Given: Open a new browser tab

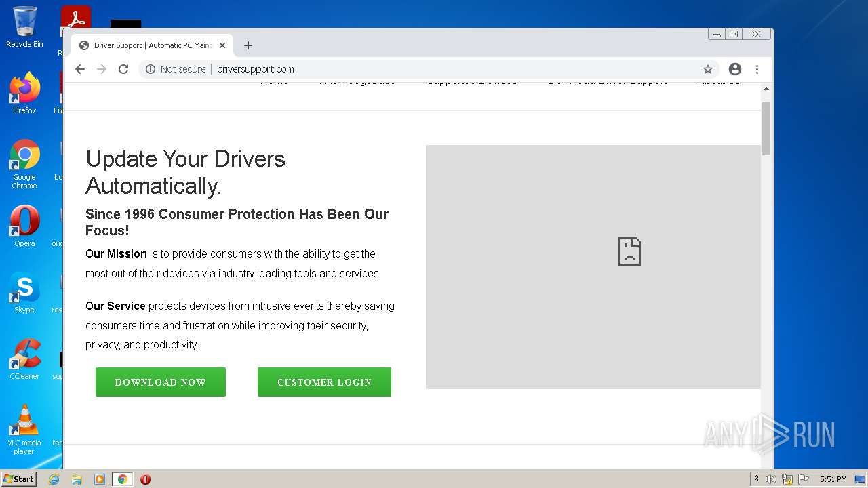Looking at the screenshot, I should tap(248, 45).
